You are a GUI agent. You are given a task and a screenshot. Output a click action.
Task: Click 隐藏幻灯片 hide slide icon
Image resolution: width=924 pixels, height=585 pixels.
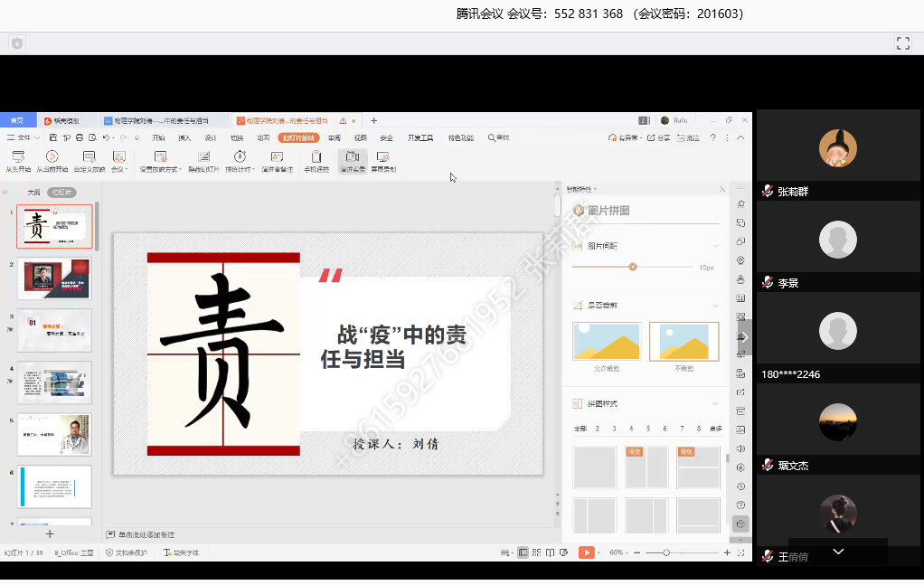point(204,157)
